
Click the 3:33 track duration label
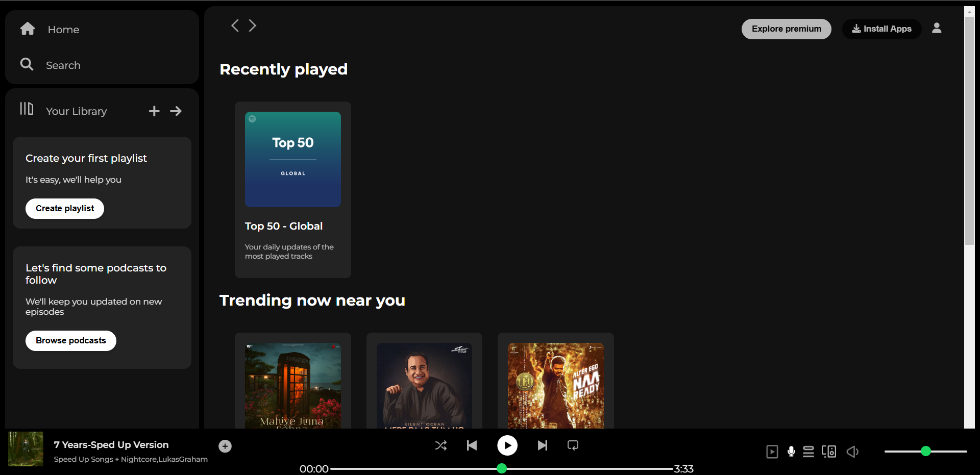click(684, 469)
